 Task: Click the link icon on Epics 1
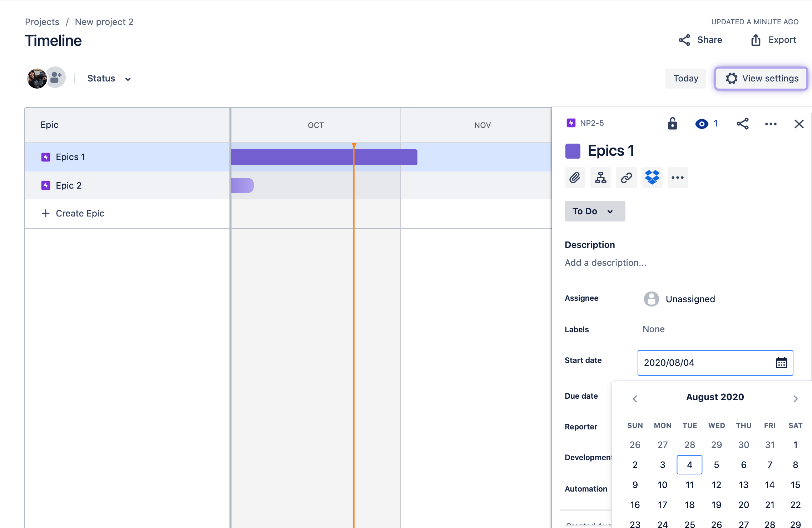point(626,178)
